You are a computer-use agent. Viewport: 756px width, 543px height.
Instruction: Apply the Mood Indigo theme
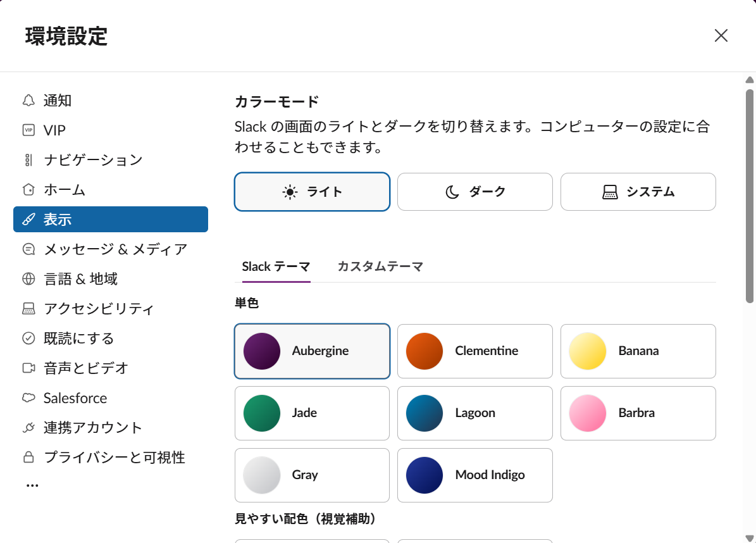click(474, 475)
